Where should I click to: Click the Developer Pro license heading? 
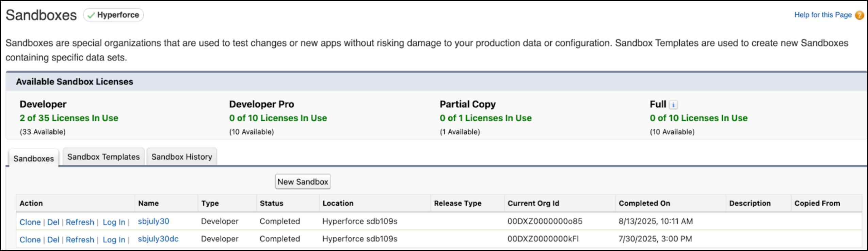261,104
